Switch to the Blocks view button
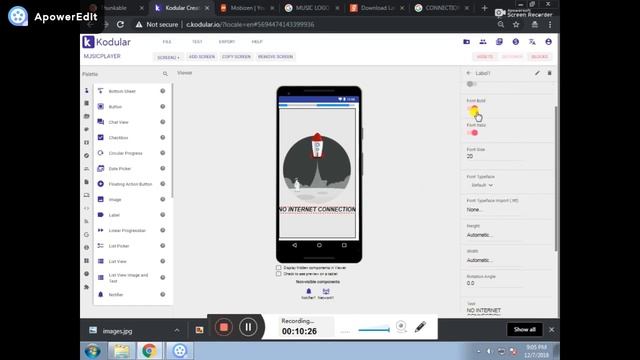Screen dimensions: 640x360 [x=539, y=57]
